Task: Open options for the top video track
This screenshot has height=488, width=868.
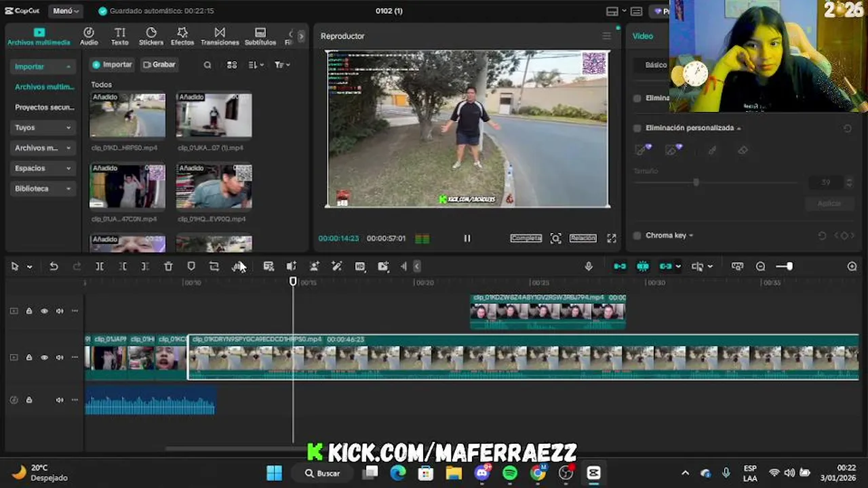Action: 75,311
